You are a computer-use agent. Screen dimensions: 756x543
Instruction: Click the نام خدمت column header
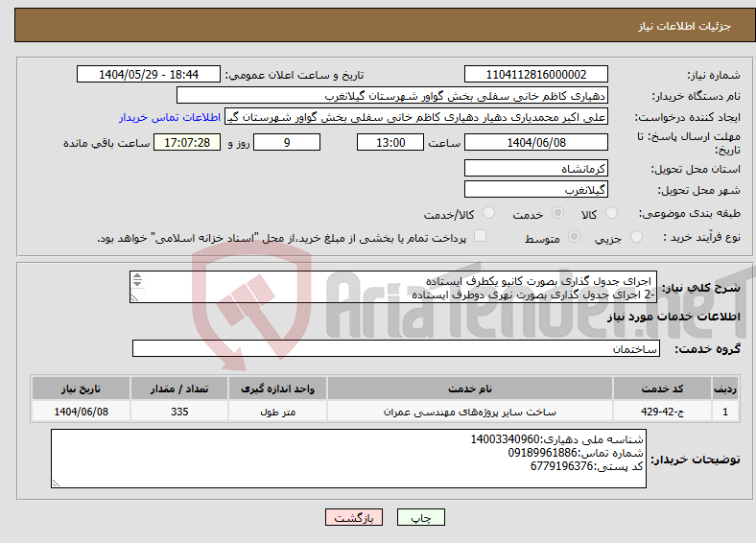(470, 389)
